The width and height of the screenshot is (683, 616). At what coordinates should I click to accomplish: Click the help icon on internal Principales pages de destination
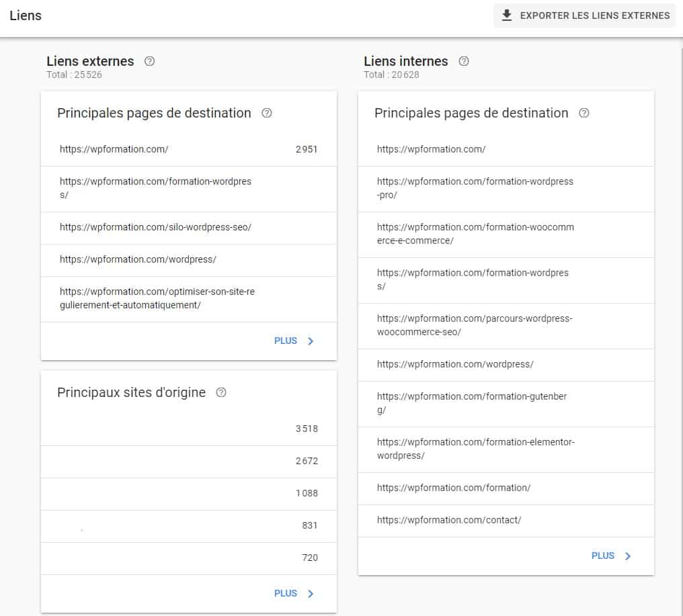[583, 113]
